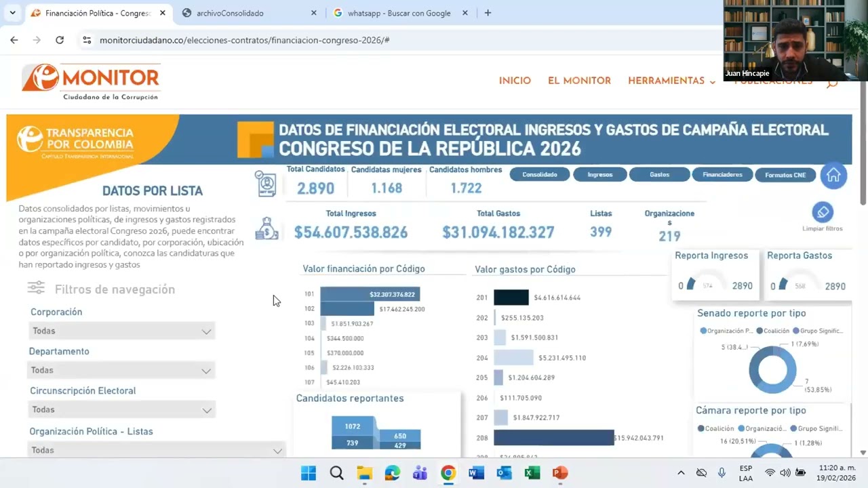The image size is (868, 488).
Task: Click the Total Ingresos value $54.607.538.826
Action: [351, 232]
